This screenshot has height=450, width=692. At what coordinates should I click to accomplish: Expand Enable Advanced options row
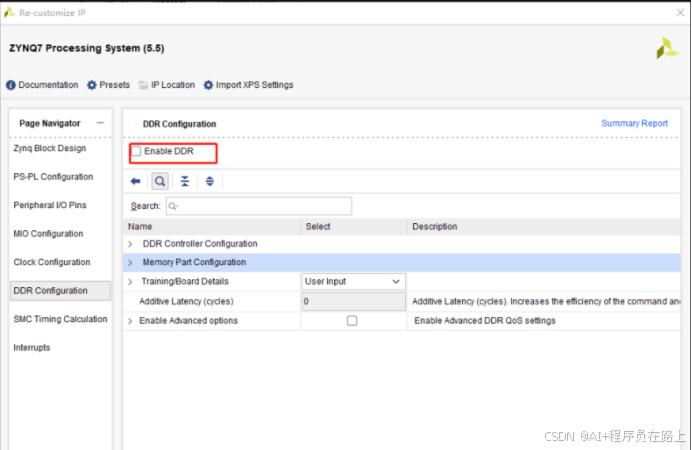(130, 321)
